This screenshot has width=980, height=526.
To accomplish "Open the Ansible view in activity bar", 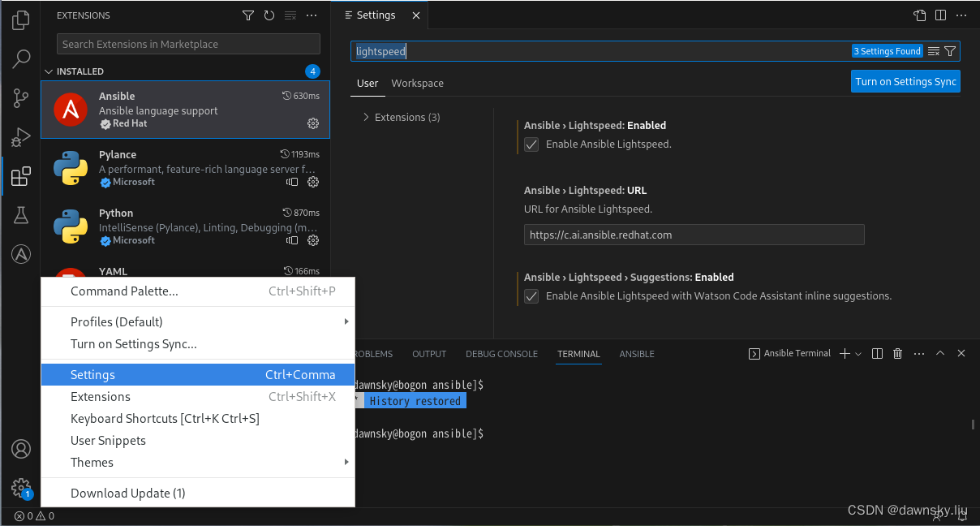I will (x=20, y=254).
